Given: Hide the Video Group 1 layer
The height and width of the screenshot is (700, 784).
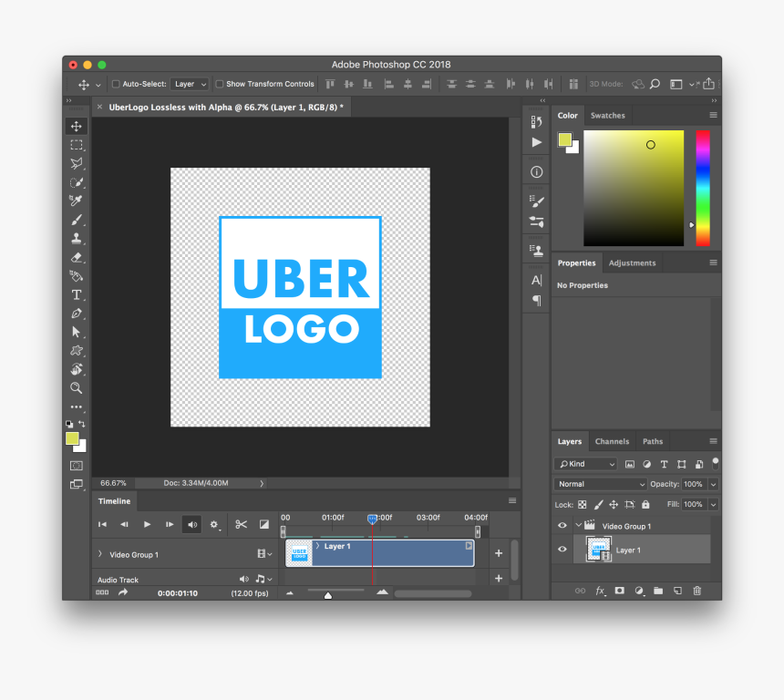Looking at the screenshot, I should 562,526.
